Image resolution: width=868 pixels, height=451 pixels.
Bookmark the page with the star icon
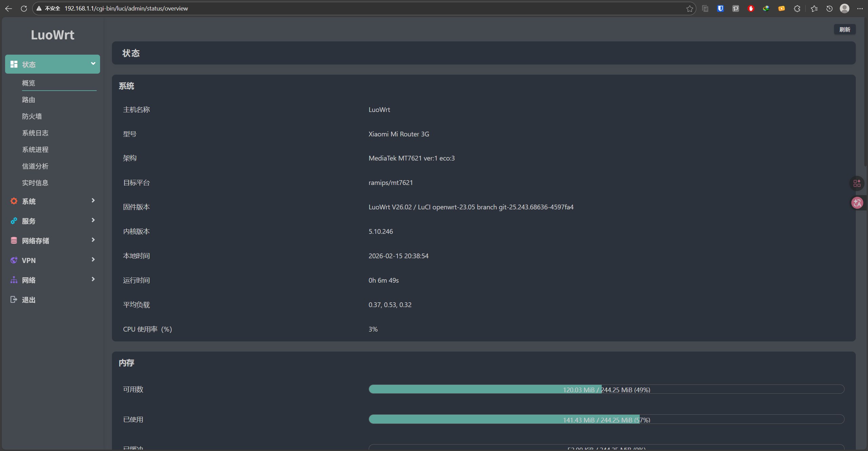(x=690, y=8)
